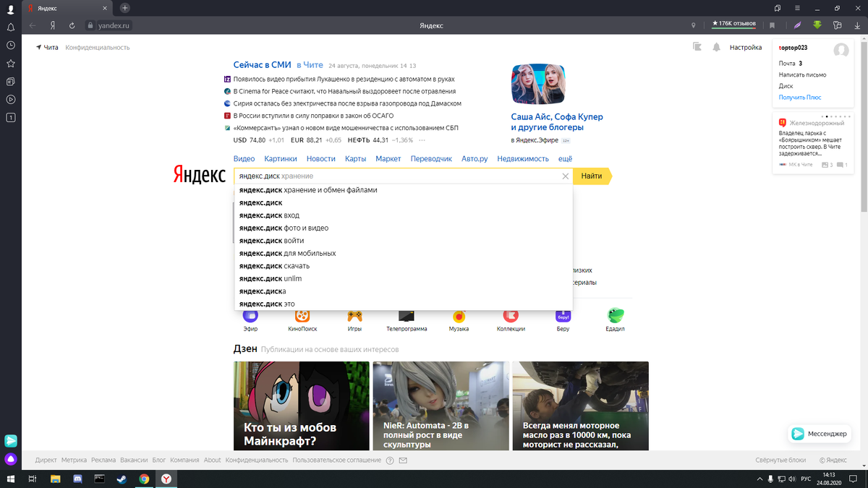
Task: Choose suggestion 'яндекс.диск скачать'
Action: pos(404,266)
